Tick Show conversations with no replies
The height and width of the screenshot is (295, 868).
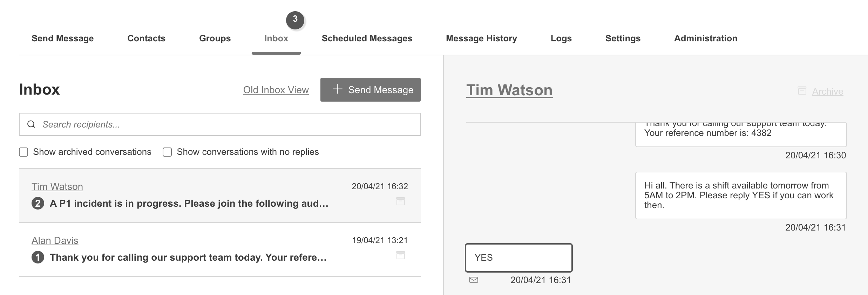pos(167,152)
